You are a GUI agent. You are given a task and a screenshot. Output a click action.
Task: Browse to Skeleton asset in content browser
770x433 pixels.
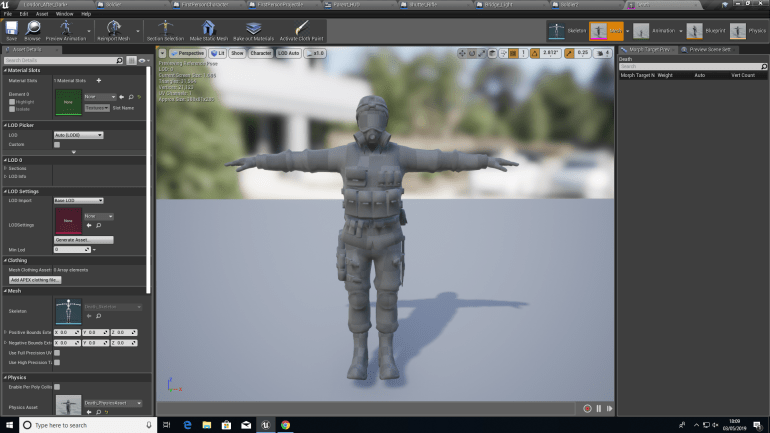99,316
